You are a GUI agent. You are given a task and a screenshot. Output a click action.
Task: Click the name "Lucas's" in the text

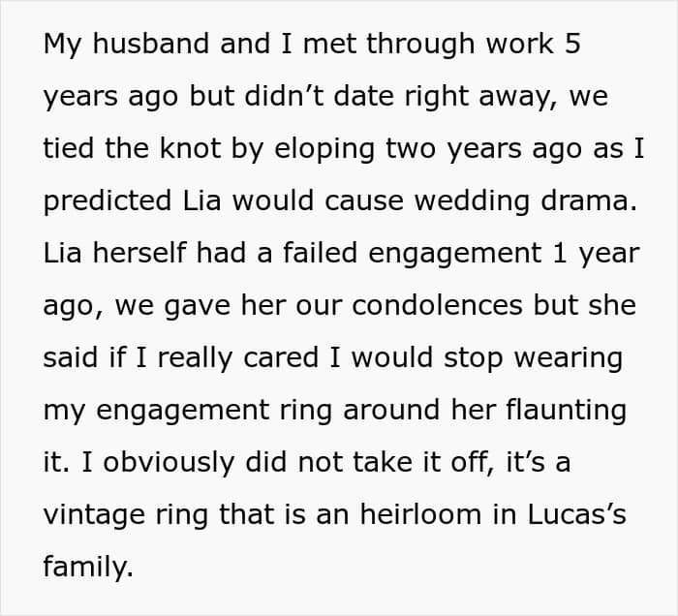pyautogui.click(x=577, y=514)
